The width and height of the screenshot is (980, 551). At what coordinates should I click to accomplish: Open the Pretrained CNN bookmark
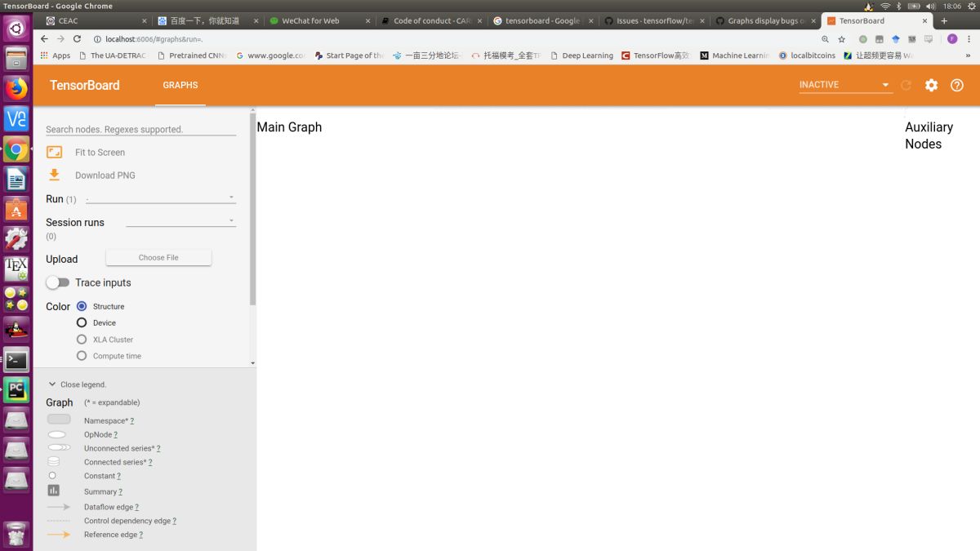coord(192,56)
